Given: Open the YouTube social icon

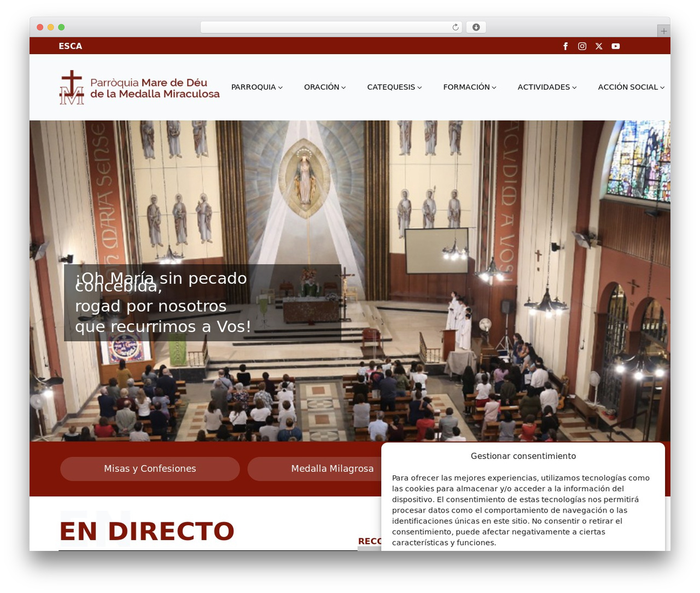Looking at the screenshot, I should 616,46.
